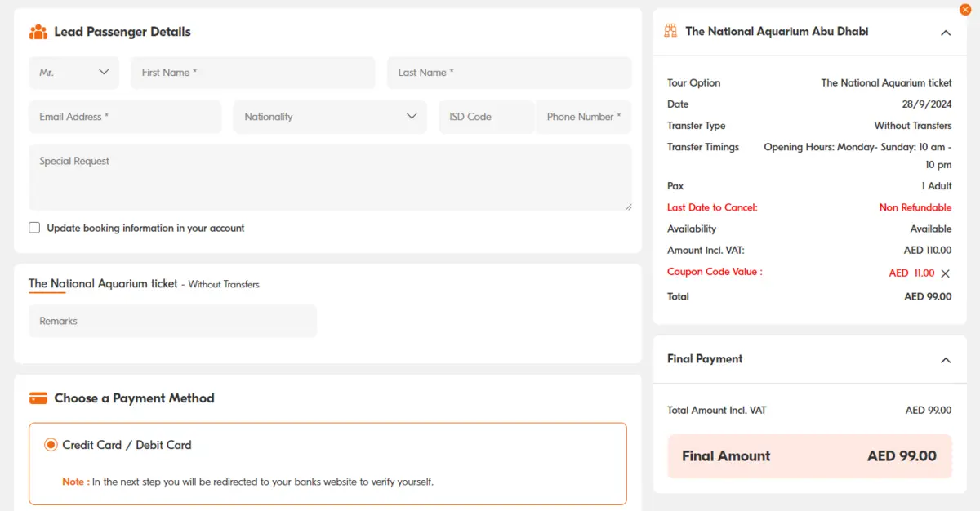Focus the Last Name field

[x=510, y=73]
